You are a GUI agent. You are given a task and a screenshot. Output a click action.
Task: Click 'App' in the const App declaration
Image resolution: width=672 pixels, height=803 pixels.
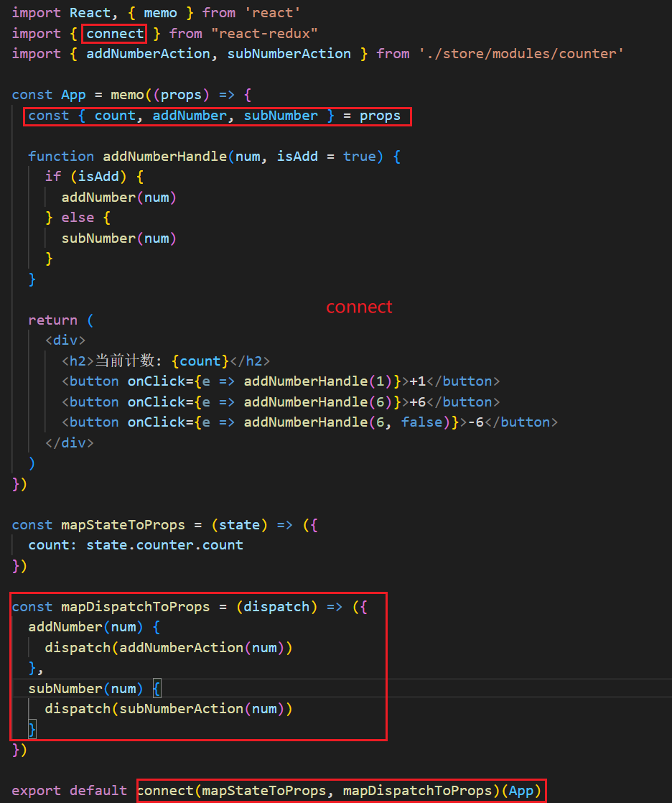[x=74, y=95]
